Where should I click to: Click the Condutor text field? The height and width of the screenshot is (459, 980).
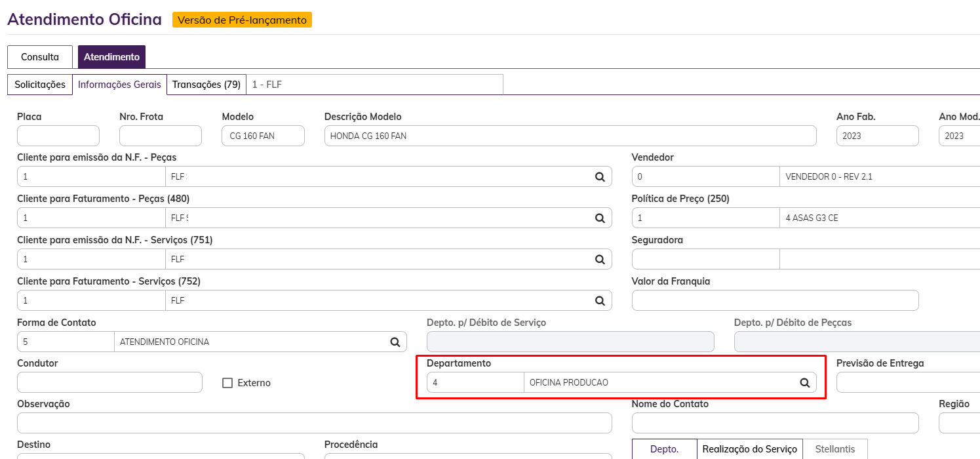coord(109,382)
